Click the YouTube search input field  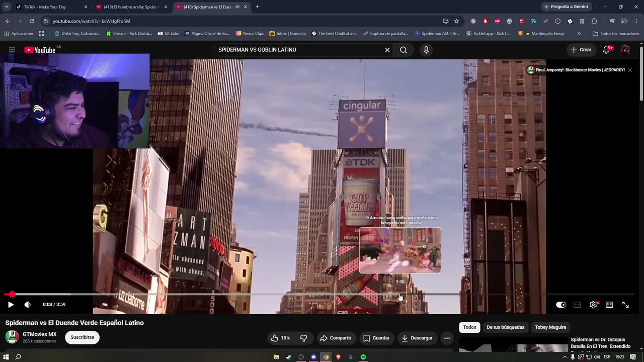coord(299,50)
